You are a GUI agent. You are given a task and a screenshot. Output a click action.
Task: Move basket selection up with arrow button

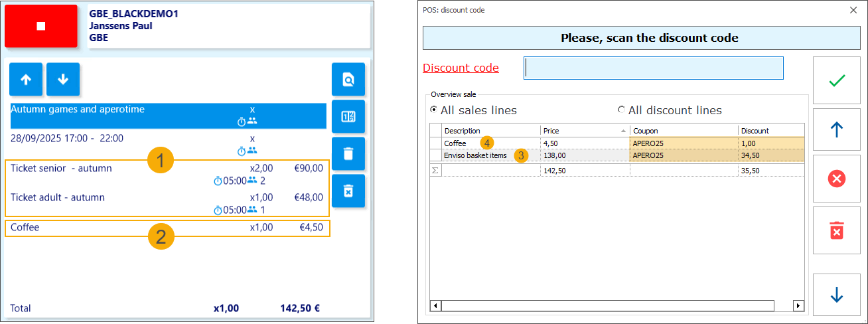pos(26,80)
